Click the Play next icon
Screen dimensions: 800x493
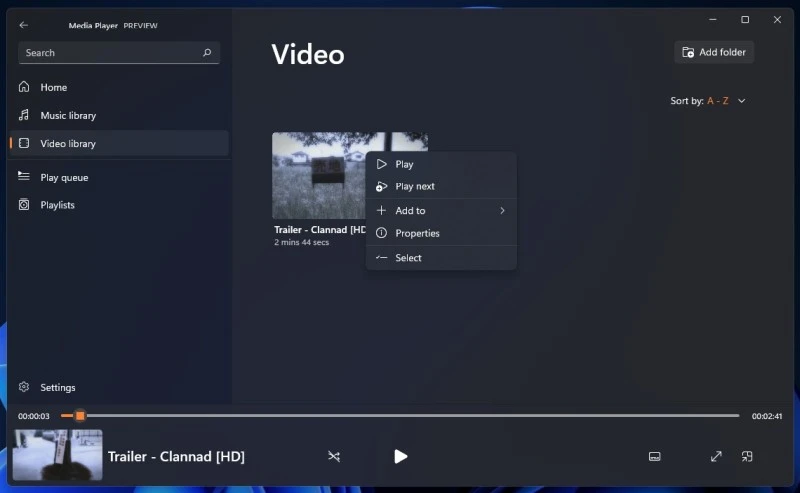pos(381,187)
